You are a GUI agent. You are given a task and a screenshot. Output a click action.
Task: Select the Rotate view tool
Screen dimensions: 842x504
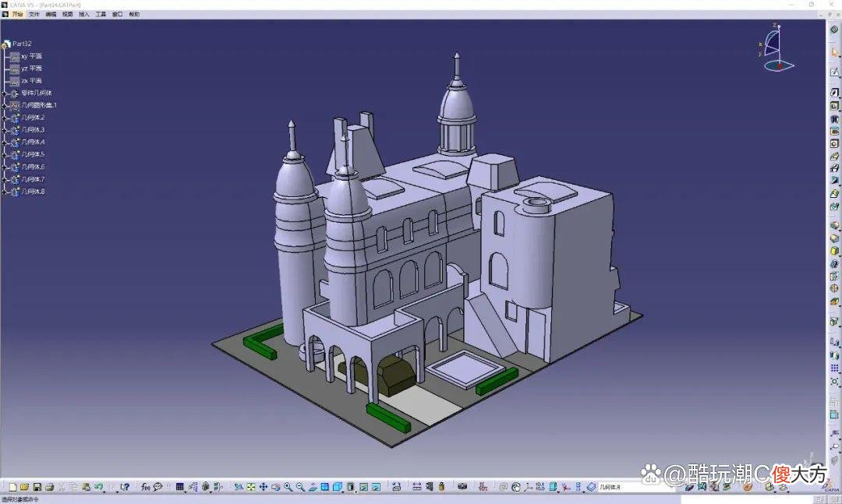pyautogui.click(x=275, y=487)
